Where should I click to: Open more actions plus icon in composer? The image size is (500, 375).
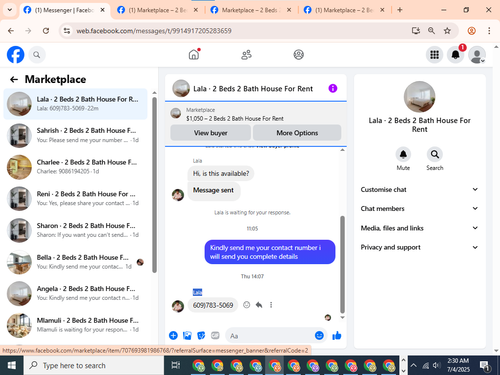pos(173,335)
